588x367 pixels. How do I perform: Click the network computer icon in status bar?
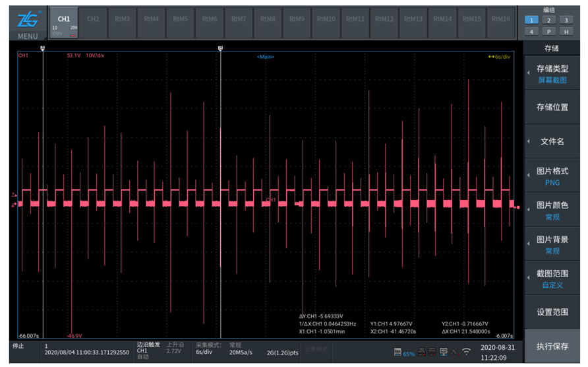click(443, 352)
